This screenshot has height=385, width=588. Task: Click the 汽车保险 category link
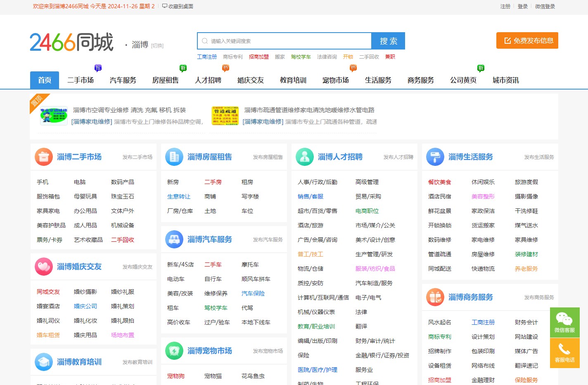click(253, 293)
